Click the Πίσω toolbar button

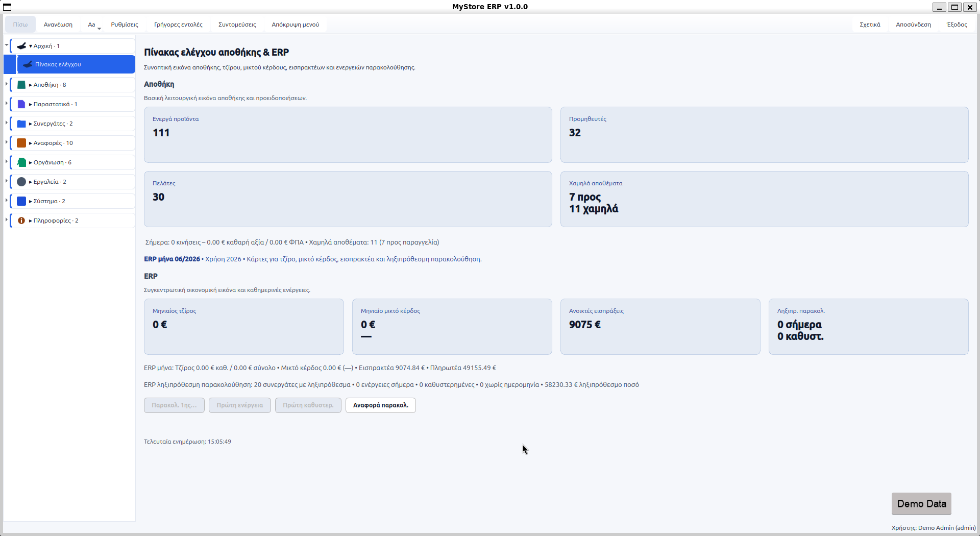[20, 25]
